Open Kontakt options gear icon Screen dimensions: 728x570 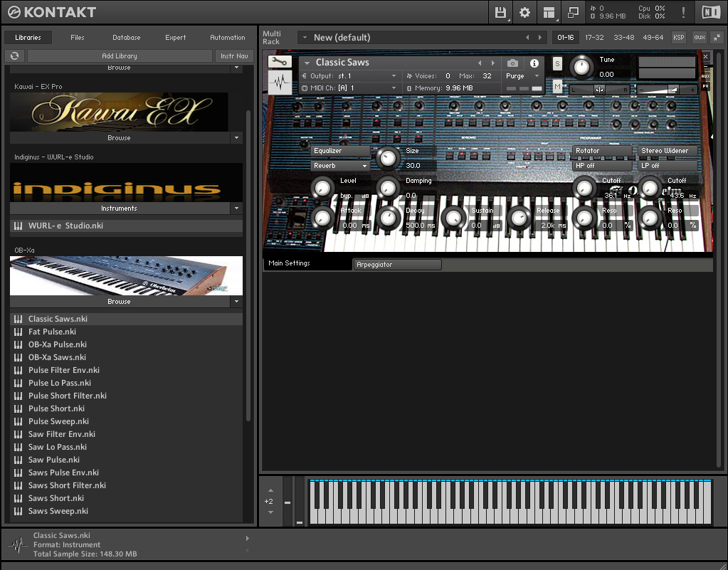[x=524, y=13]
